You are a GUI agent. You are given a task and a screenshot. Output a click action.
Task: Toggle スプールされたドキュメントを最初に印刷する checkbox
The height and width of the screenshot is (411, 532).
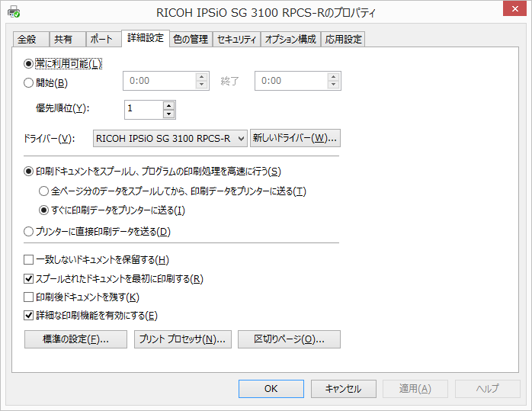click(x=28, y=279)
